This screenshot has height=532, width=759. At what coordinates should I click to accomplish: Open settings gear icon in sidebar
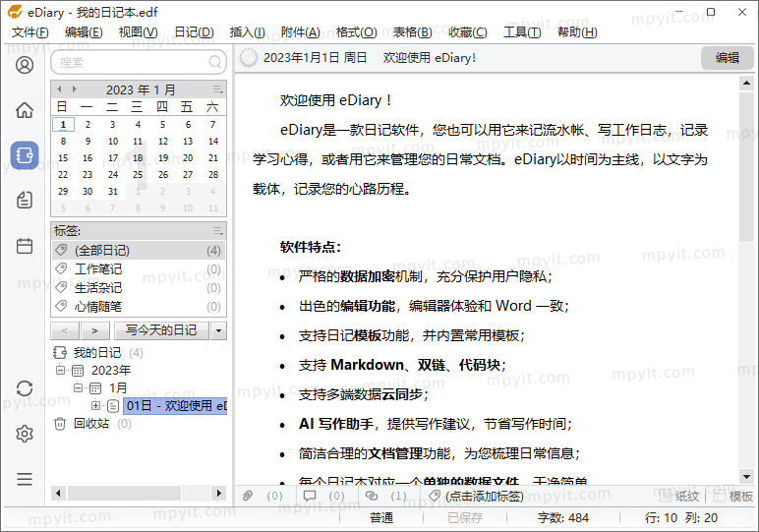tap(25, 434)
